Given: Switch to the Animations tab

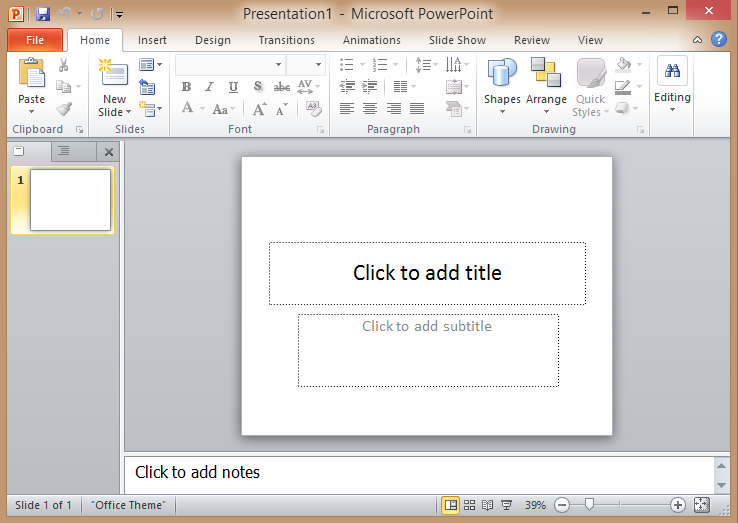Looking at the screenshot, I should point(371,40).
